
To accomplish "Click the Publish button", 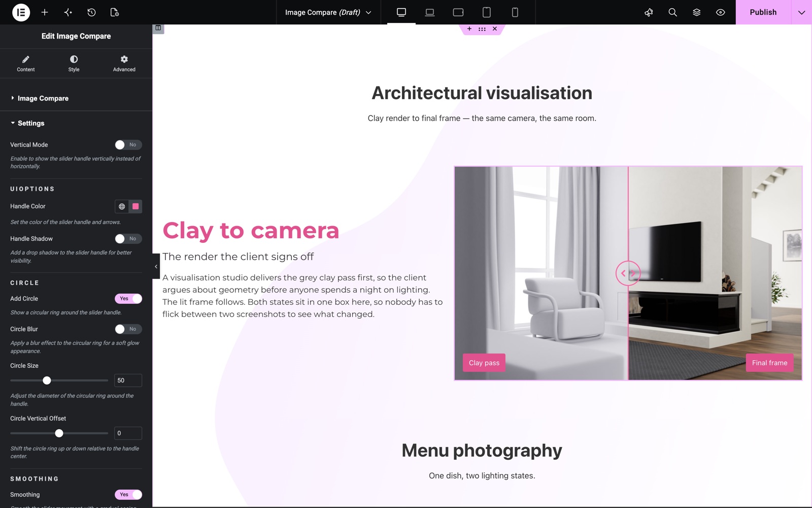I will point(763,12).
